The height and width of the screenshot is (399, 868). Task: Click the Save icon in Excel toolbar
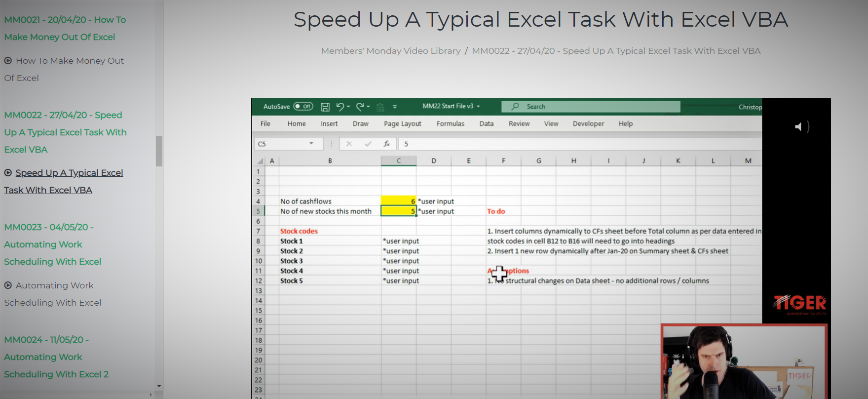pyautogui.click(x=325, y=107)
